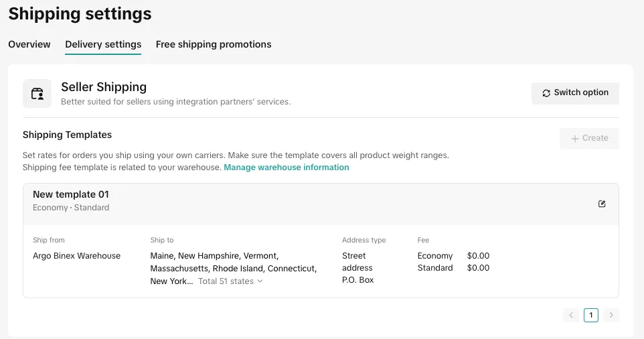The width and height of the screenshot is (644, 339).
Task: Switch to Free shipping promotions tab
Action: pos(214,44)
